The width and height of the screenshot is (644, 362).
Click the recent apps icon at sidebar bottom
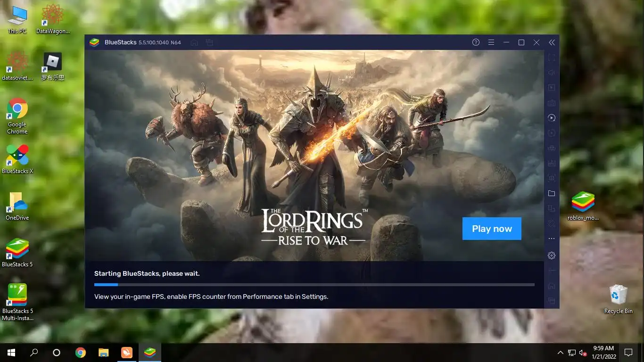[552, 301]
